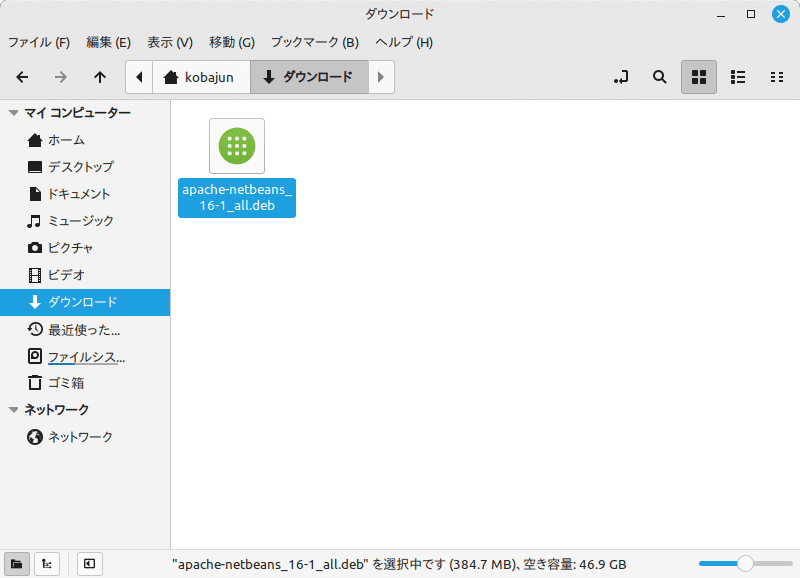
Task: Open the search magnifier tool
Action: coord(660,77)
